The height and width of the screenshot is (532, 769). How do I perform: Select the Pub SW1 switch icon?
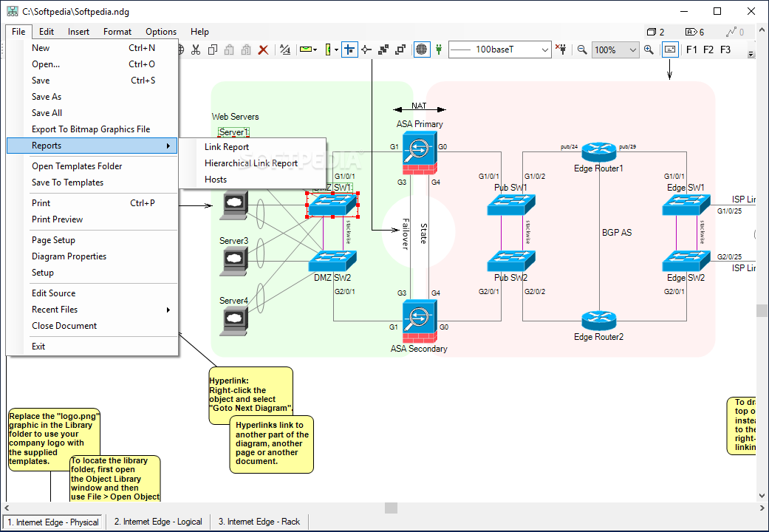tap(511, 205)
